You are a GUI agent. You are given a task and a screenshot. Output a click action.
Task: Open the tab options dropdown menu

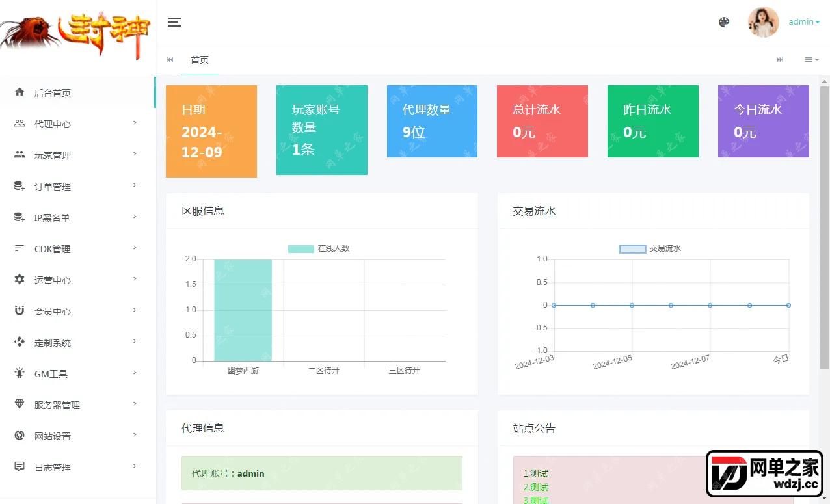pyautogui.click(x=812, y=60)
